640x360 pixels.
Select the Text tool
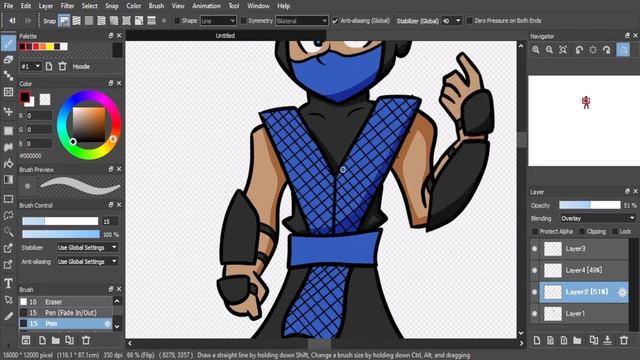click(8, 283)
